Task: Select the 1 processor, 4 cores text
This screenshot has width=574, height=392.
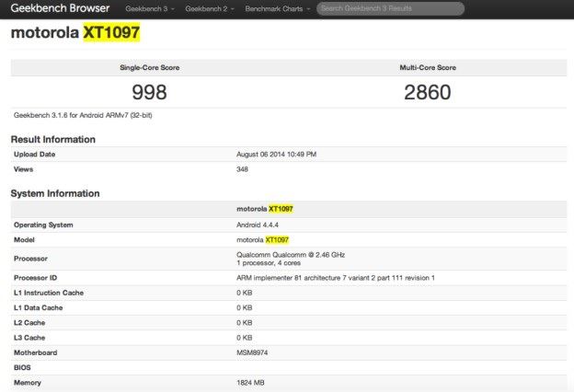Action: [269, 263]
